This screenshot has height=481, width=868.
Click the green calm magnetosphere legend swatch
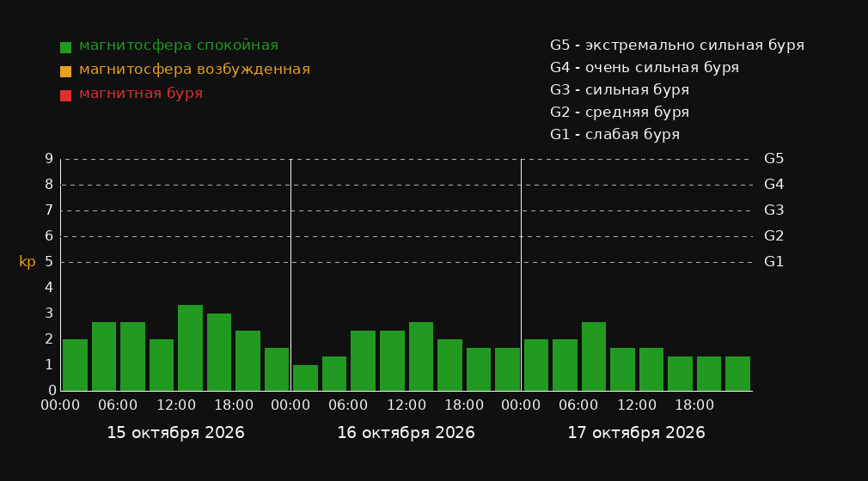pyautogui.click(x=65, y=47)
